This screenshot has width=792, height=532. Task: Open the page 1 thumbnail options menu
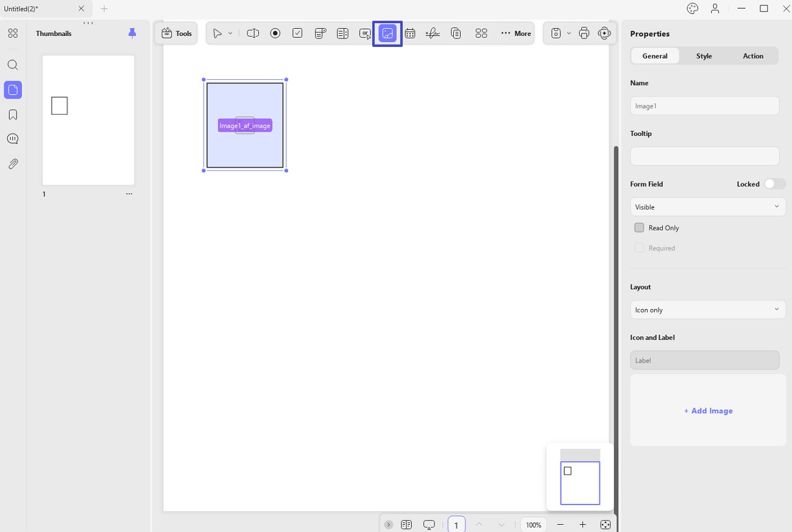click(129, 194)
